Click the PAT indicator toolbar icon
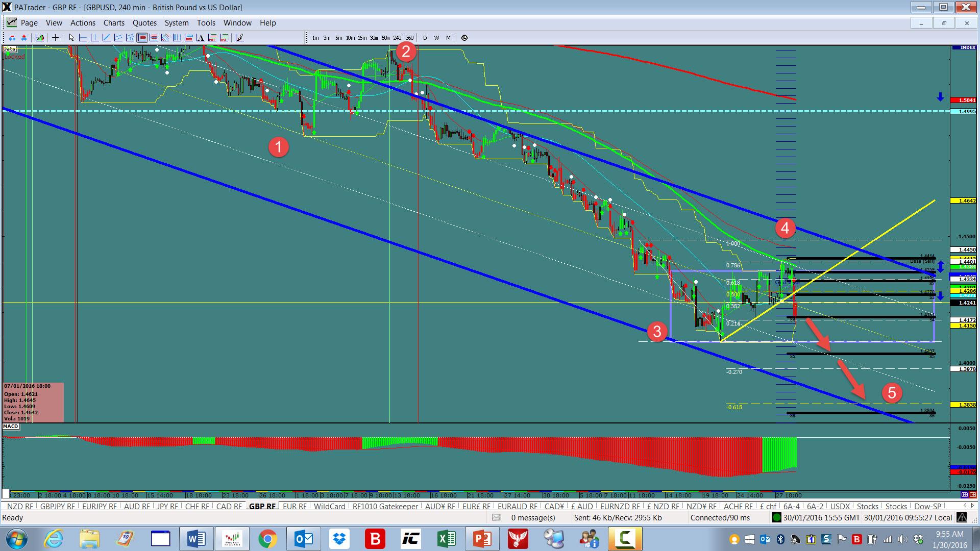This screenshot has width=980, height=551. 212,37
